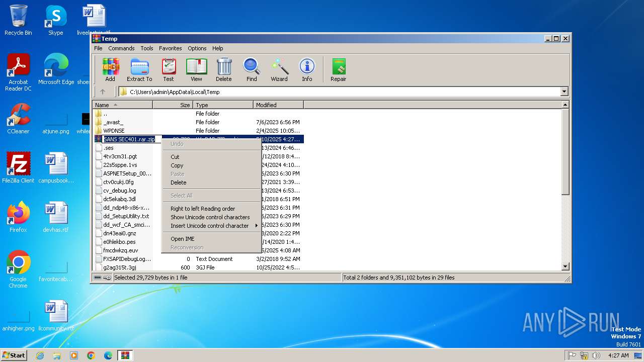Sort by Type column header
Viewport: 644px width, 362px height.
223,105
